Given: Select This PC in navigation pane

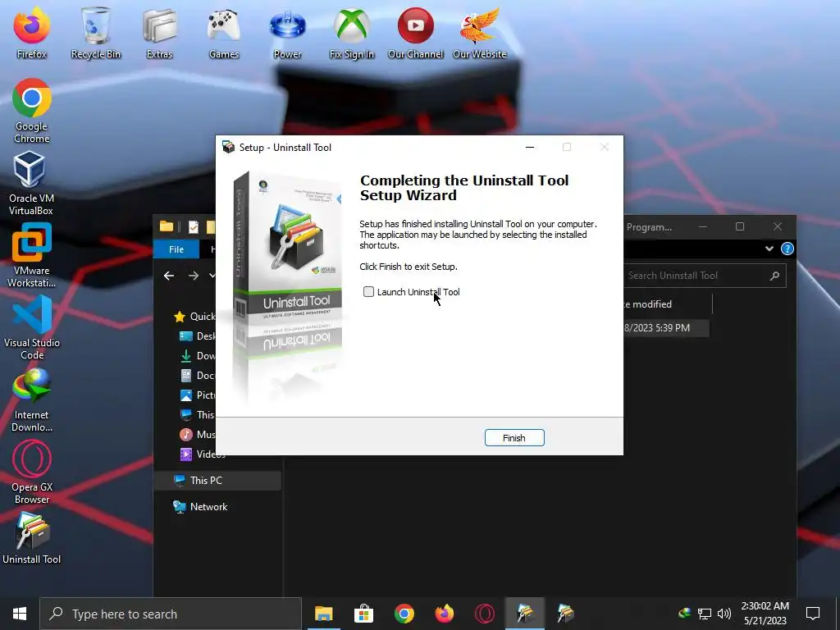Looking at the screenshot, I should tap(217, 481).
